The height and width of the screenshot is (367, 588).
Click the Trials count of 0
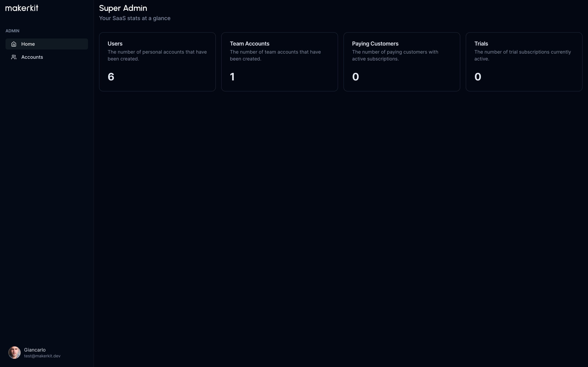pyautogui.click(x=477, y=77)
